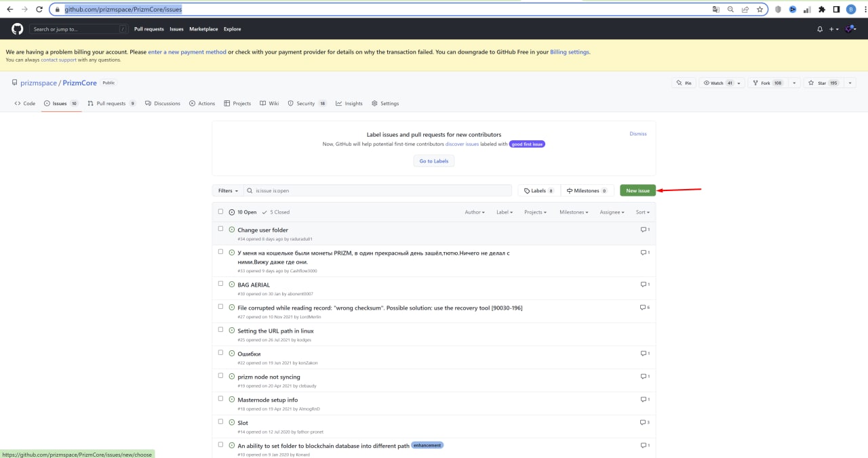The height and width of the screenshot is (458, 868).
Task: Open the Pull requests repository tab
Action: click(112, 104)
